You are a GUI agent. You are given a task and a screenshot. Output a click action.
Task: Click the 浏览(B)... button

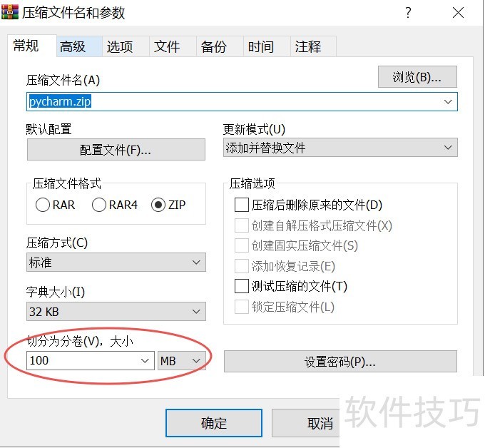[x=417, y=77]
